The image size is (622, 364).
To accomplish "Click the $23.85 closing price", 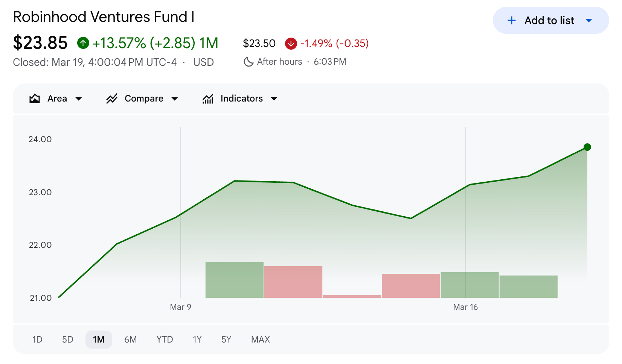I will [40, 43].
